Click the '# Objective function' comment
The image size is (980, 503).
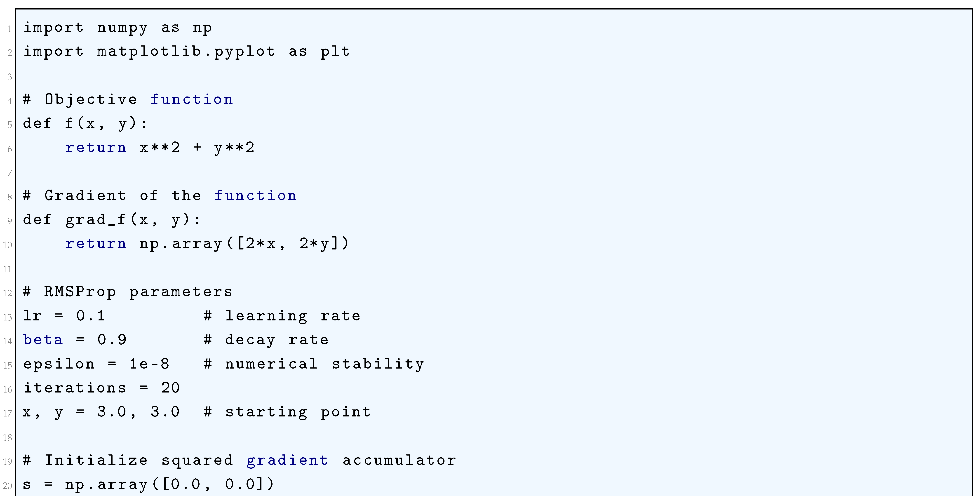coord(128,100)
